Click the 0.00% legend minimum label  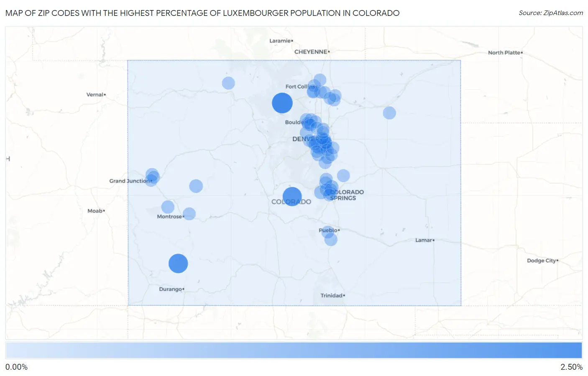point(16,367)
